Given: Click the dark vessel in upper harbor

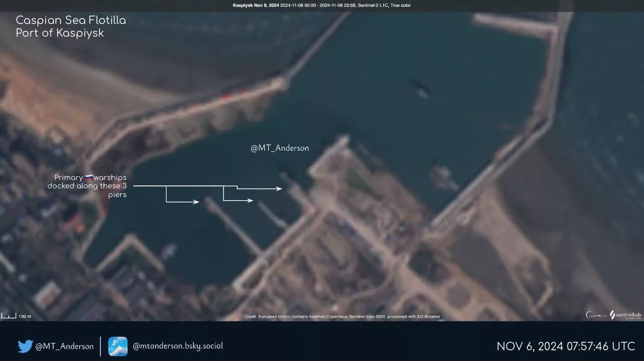Looking at the screenshot, I should click(421, 89).
